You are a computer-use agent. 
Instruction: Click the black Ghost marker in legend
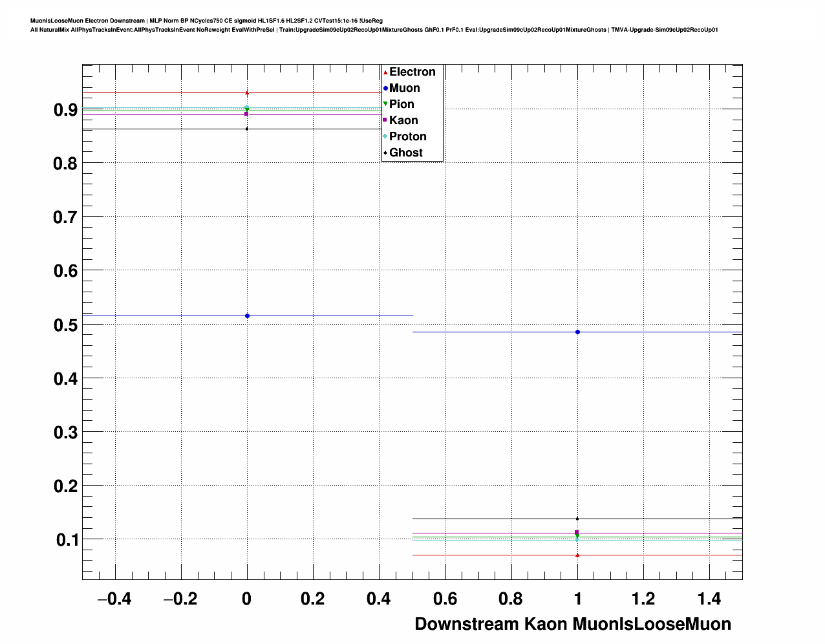[x=385, y=153]
